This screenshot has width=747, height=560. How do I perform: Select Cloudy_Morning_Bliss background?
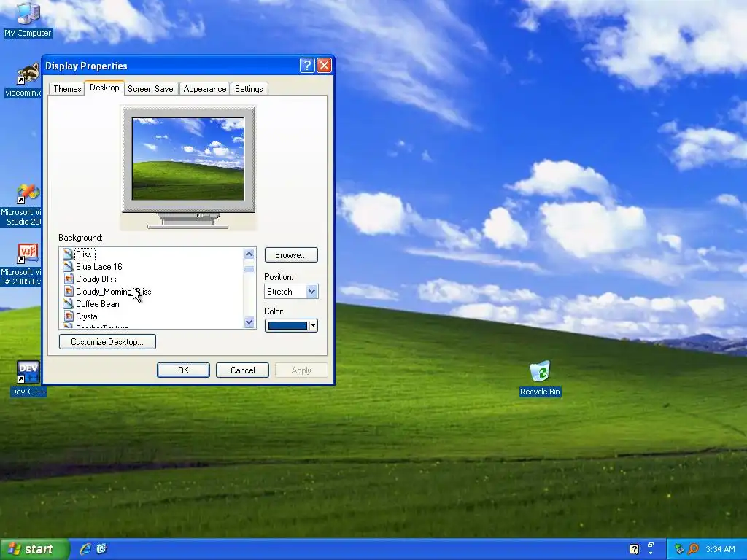point(113,292)
